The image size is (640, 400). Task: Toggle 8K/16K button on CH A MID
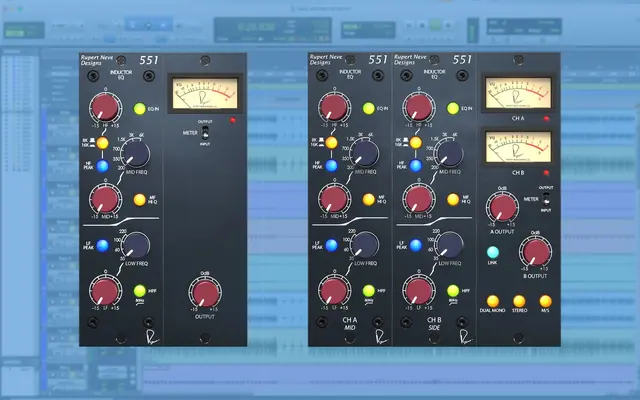tap(331, 142)
